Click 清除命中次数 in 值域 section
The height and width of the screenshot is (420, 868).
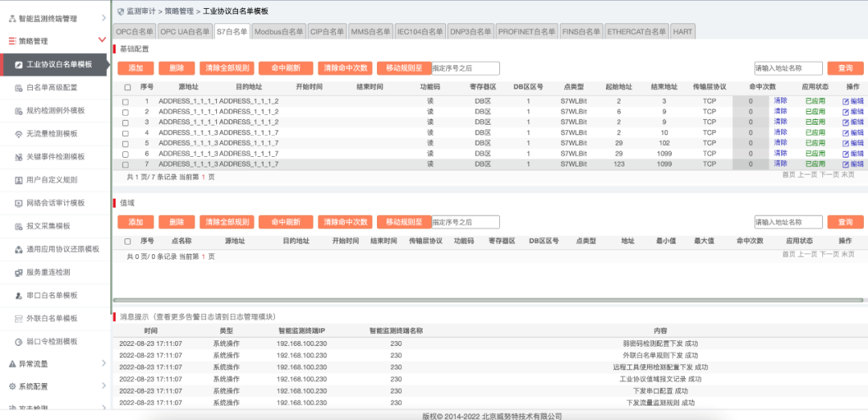point(346,222)
